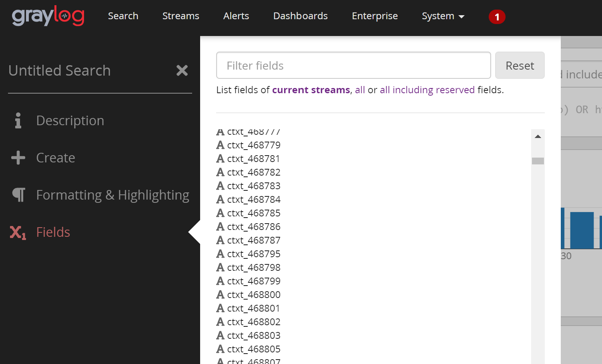Expand the System dropdown menu

(443, 16)
